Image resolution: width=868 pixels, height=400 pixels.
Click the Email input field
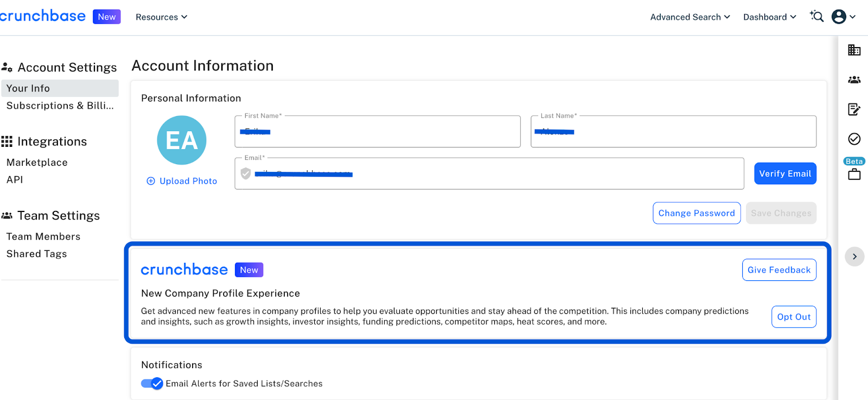coord(489,173)
